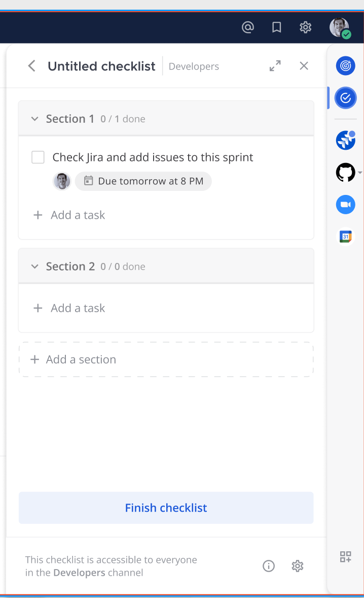364x598 pixels.
Task: Go back using the left arrow
Action: [31, 65]
